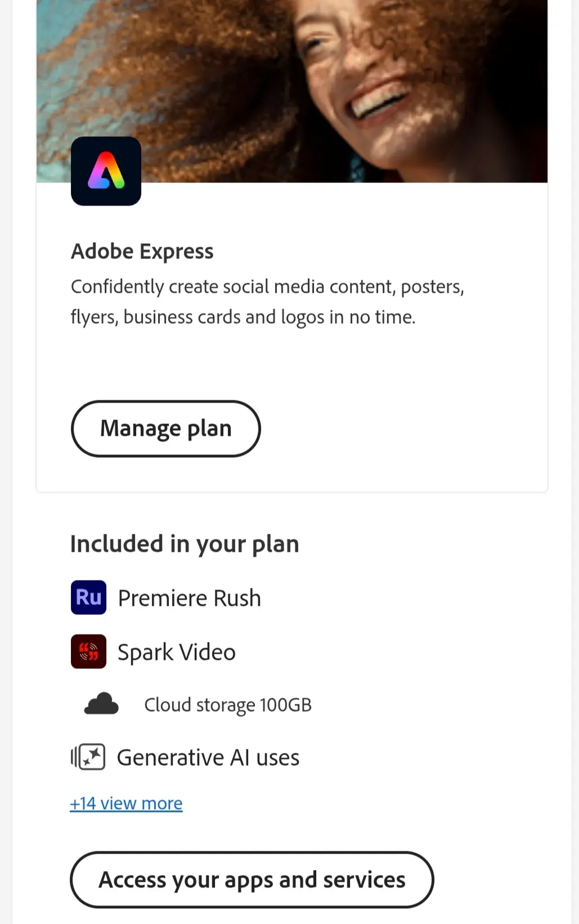
Task: Click the Included in your plan heading
Action: coord(185,544)
